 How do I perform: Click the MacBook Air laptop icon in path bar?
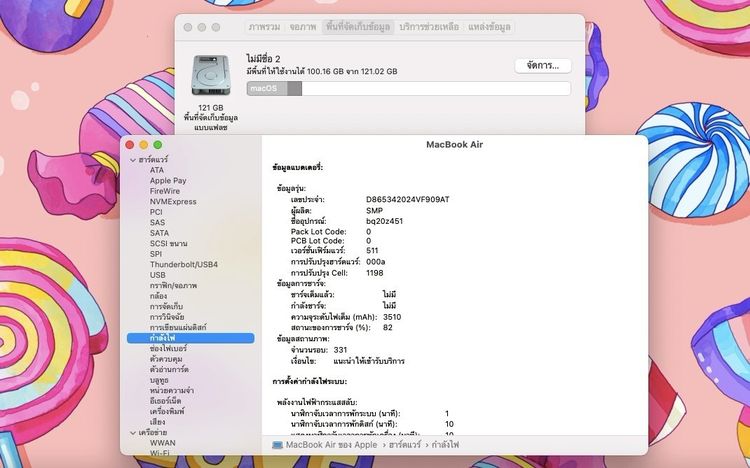click(277, 445)
